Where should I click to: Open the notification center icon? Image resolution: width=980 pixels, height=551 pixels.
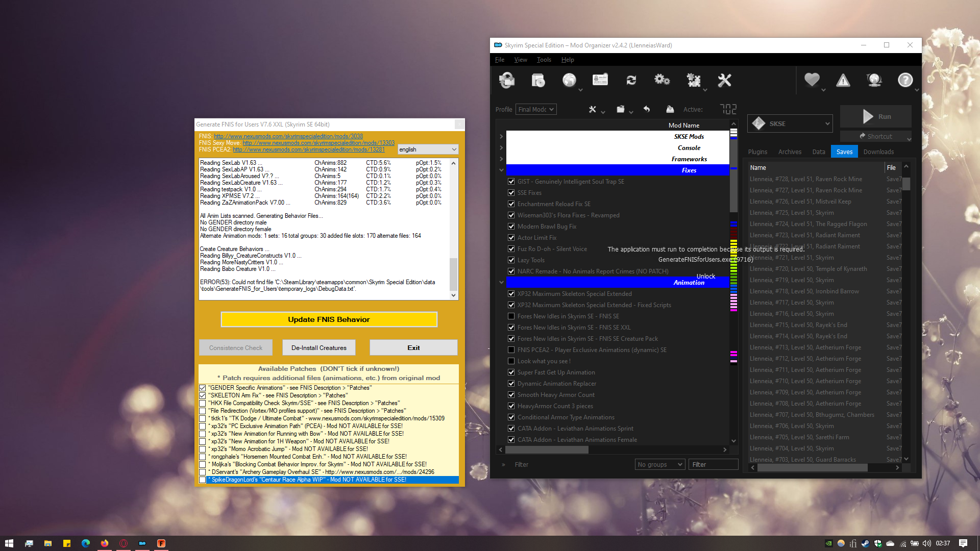coord(963,543)
